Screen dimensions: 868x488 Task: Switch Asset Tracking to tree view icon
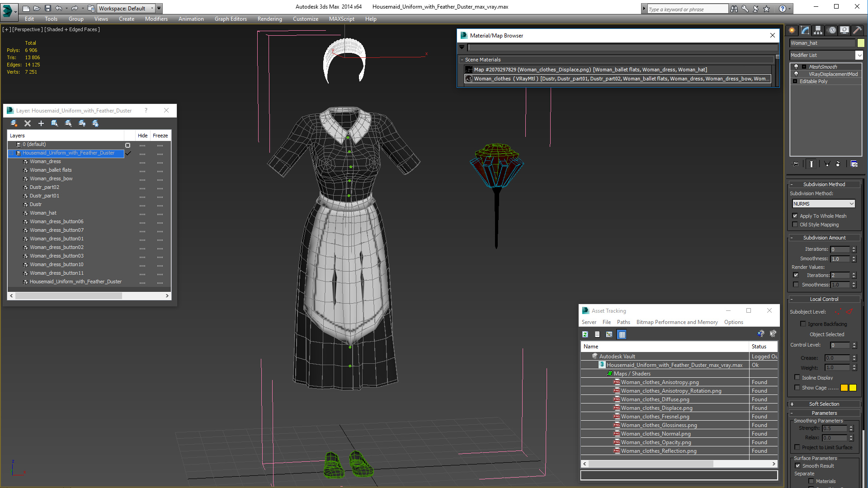pyautogui.click(x=609, y=334)
